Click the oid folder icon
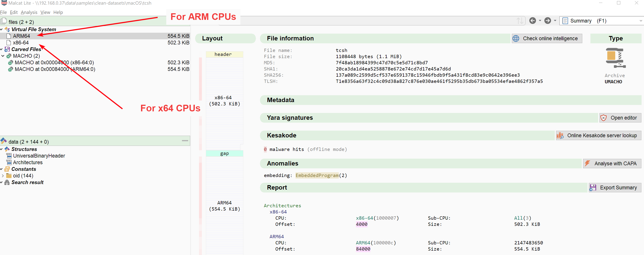The height and width of the screenshot is (255, 644). [x=9, y=176]
